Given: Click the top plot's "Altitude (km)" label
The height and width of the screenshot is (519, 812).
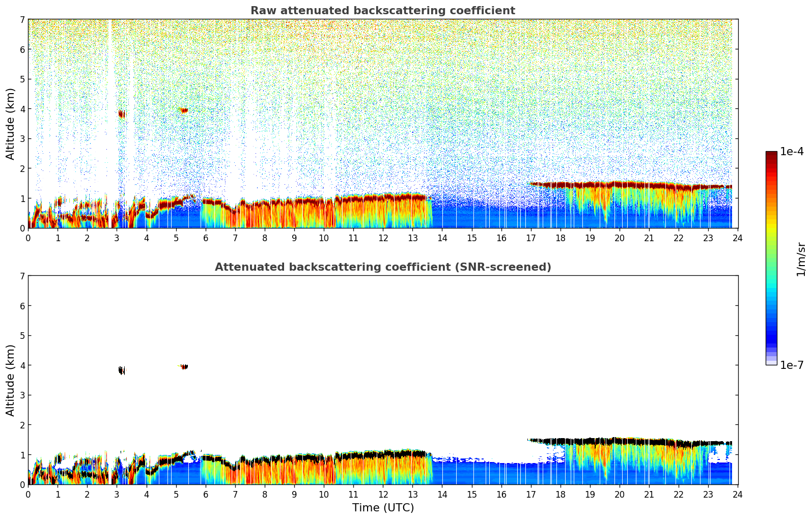Looking at the screenshot, I should point(11,124).
